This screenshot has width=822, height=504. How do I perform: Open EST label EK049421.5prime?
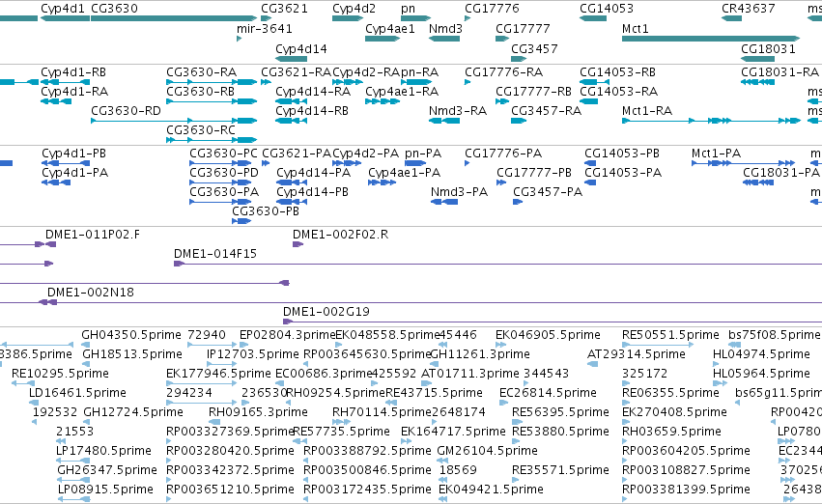492,490
